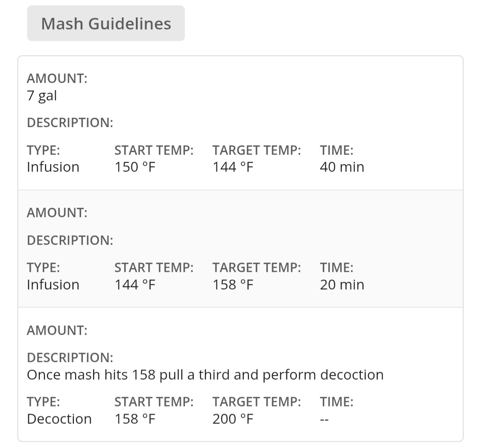Click DESCRIPTION label in the first mash step
The width and height of the screenshot is (481, 448).
[70, 123]
